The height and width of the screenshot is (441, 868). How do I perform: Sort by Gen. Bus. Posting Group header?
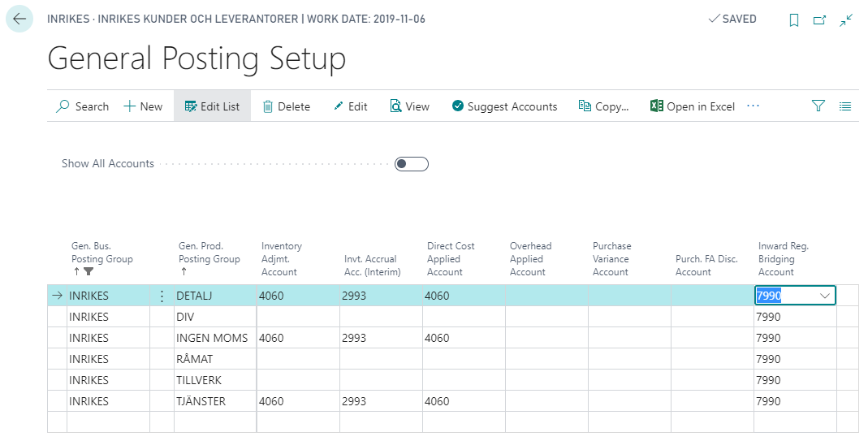coord(101,259)
